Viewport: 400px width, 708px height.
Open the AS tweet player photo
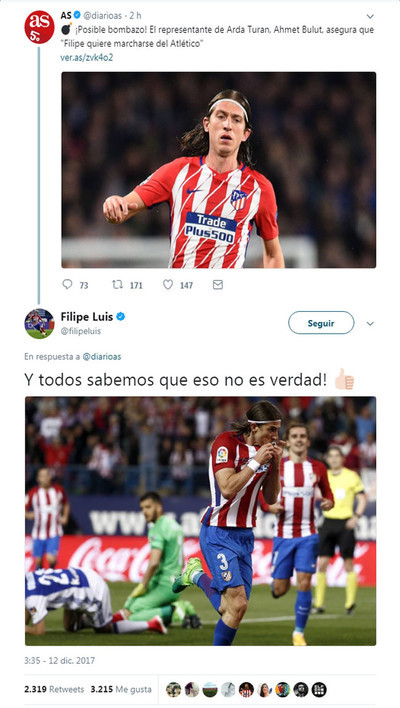[219, 170]
